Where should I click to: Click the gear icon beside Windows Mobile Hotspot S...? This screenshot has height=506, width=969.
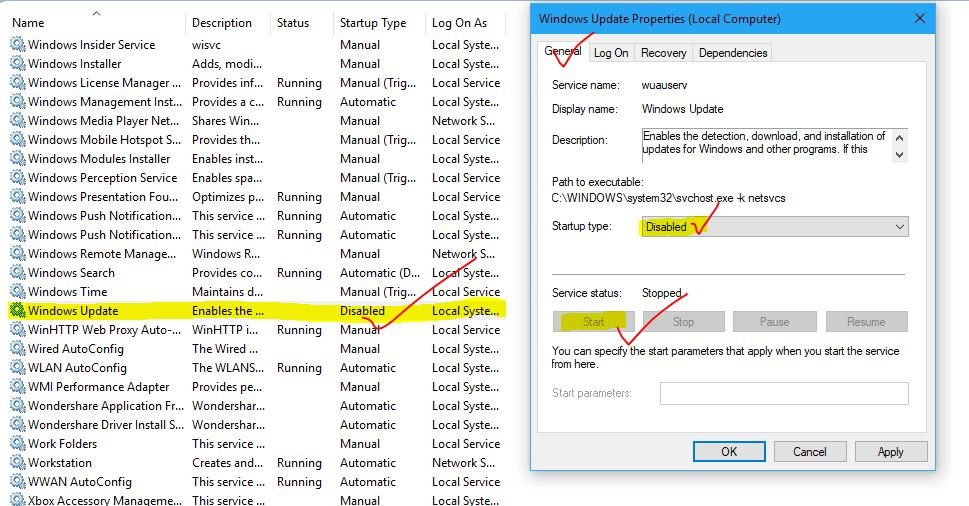point(18,140)
